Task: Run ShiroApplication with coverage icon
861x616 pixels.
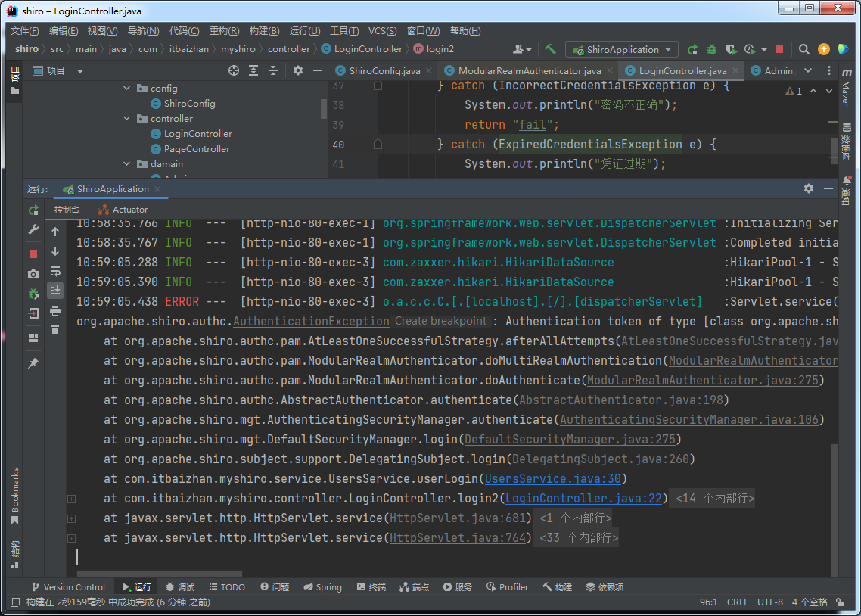Action: [731, 49]
